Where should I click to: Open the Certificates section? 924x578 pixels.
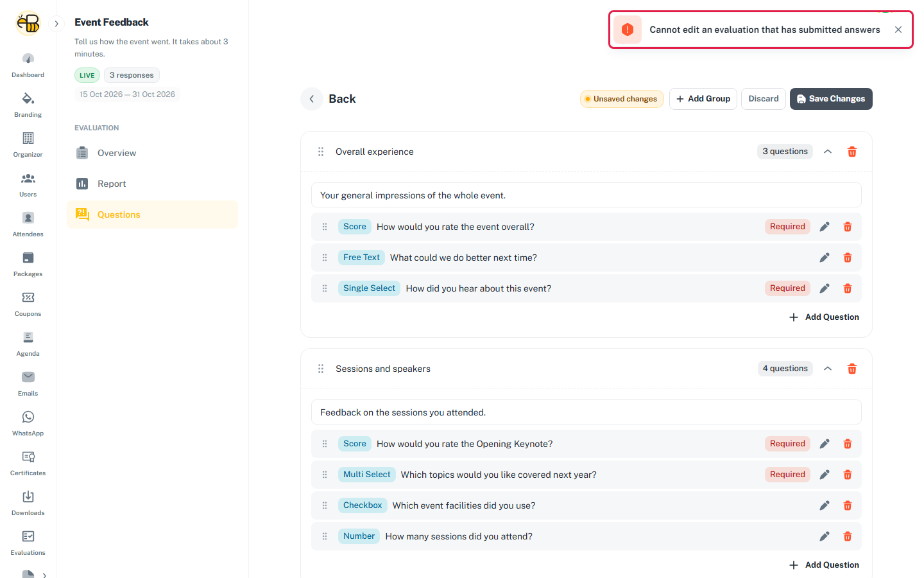click(x=28, y=464)
